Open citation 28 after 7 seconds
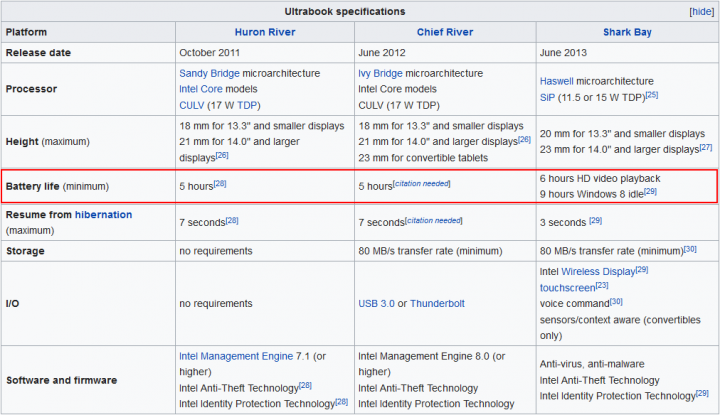Screen dimensions: 720x415 232,220
